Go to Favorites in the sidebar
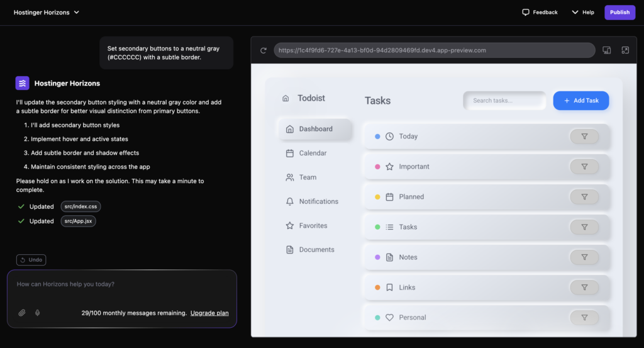The image size is (644, 348). click(x=313, y=225)
